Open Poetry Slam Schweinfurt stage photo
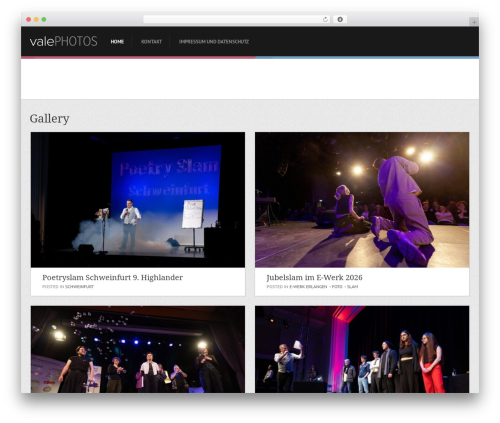 138,200
